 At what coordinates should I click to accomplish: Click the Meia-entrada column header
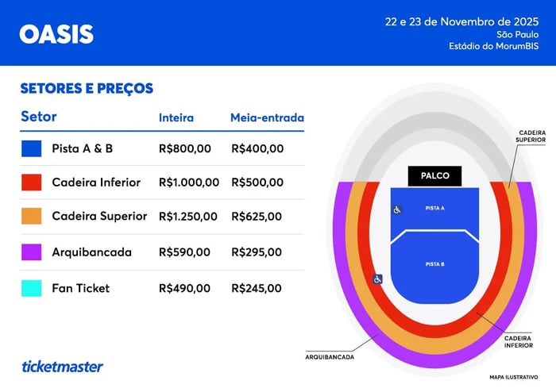(x=267, y=117)
